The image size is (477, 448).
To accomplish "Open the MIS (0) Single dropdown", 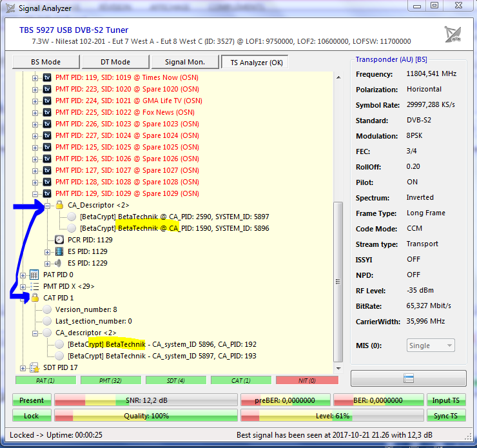I will (x=431, y=346).
